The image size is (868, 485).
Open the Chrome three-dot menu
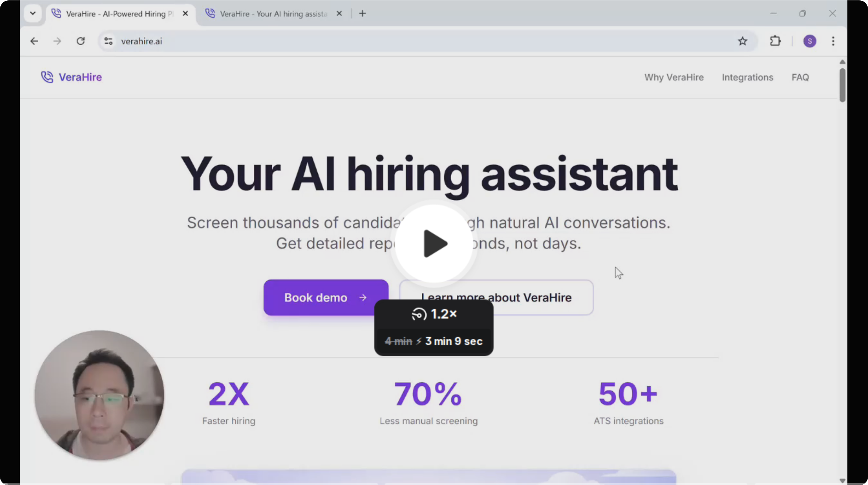pos(833,41)
